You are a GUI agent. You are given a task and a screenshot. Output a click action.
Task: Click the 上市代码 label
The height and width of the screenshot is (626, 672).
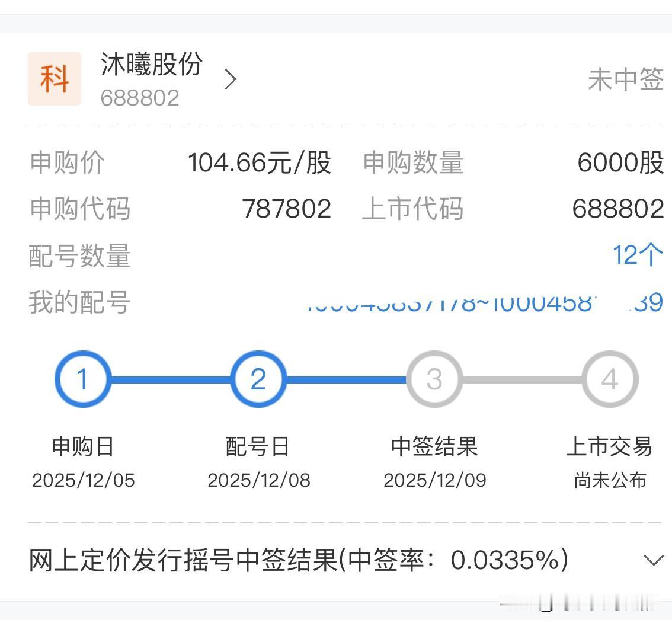[x=413, y=209]
